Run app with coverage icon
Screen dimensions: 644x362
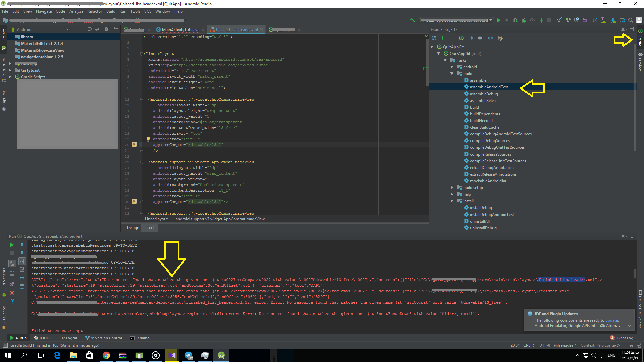tap(524, 20)
